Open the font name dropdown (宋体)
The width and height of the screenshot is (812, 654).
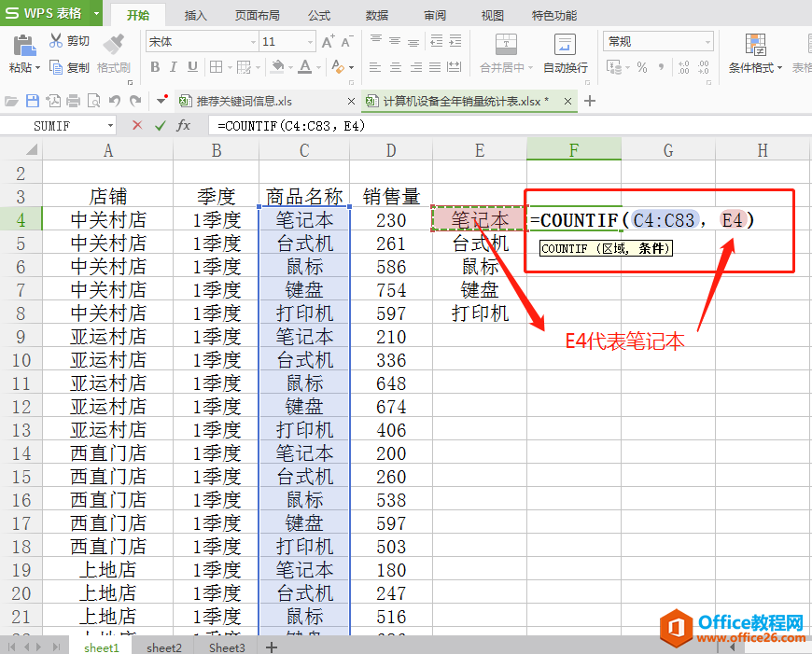click(252, 42)
